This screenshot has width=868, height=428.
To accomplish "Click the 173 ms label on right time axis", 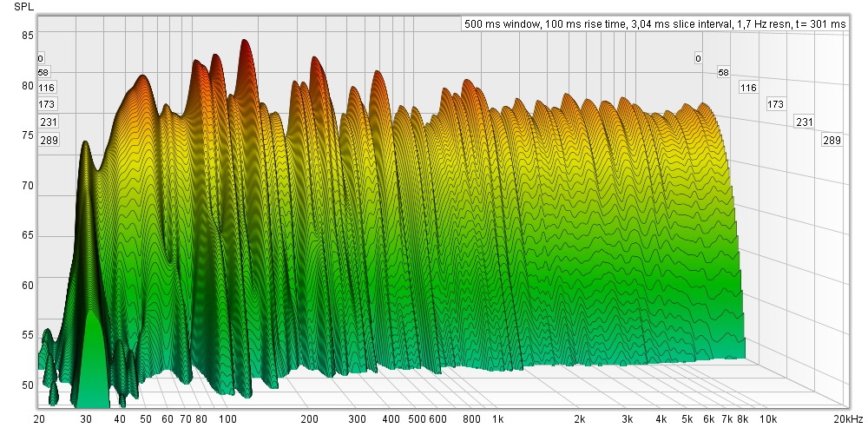I will pos(775,104).
